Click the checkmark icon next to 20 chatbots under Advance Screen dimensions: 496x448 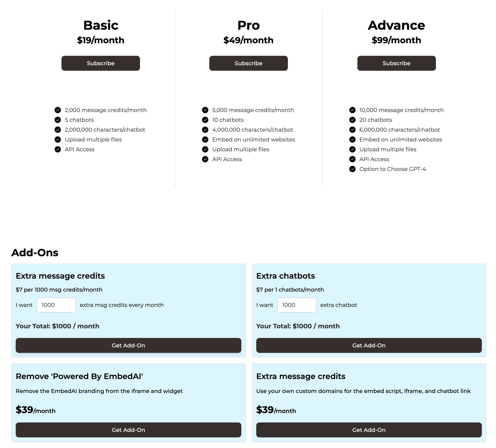(x=352, y=120)
